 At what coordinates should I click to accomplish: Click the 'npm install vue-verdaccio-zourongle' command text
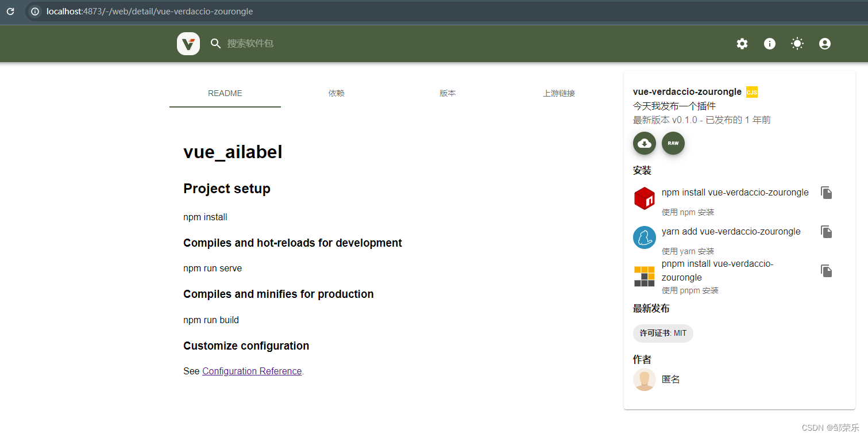coord(735,193)
